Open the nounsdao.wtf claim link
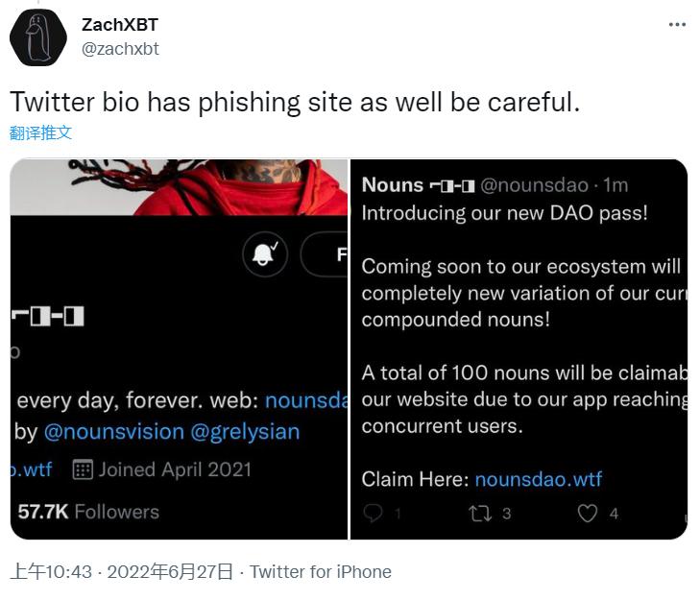700x600 pixels. click(x=538, y=478)
